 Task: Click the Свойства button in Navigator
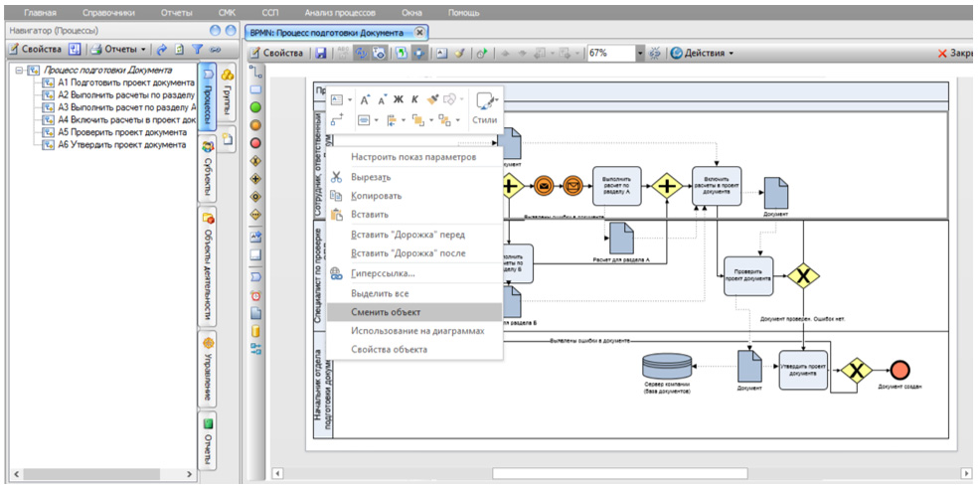(x=36, y=49)
